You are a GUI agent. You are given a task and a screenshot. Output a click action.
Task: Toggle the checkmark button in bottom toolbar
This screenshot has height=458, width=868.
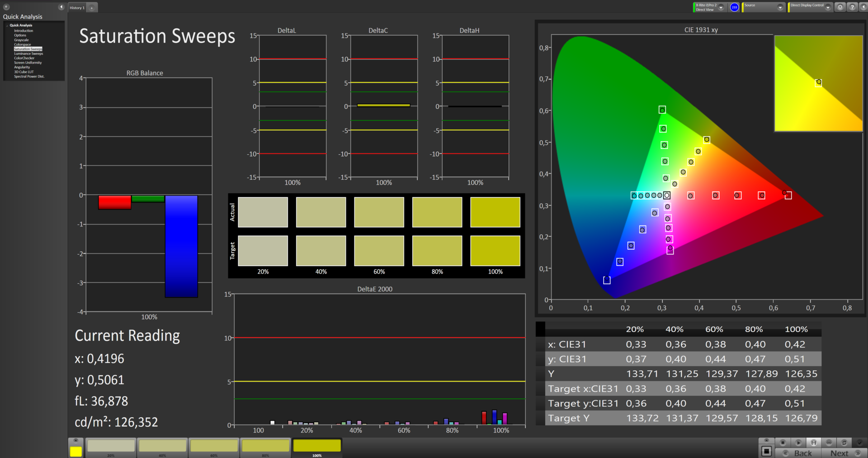tap(859, 443)
